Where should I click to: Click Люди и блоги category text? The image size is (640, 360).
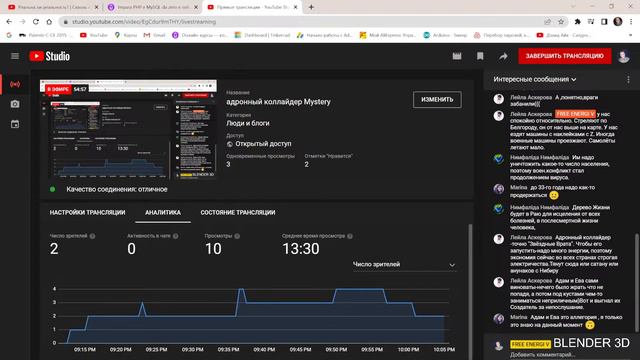(x=248, y=123)
